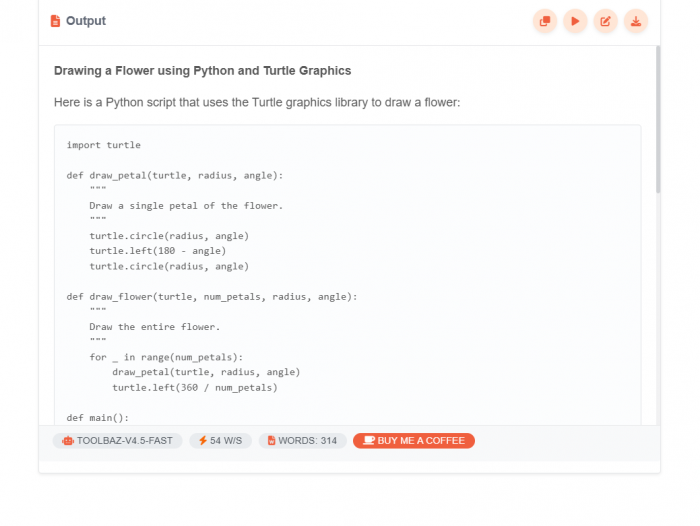Select the TOOLBAZ-V4.5-FAST model badge

pos(118,441)
